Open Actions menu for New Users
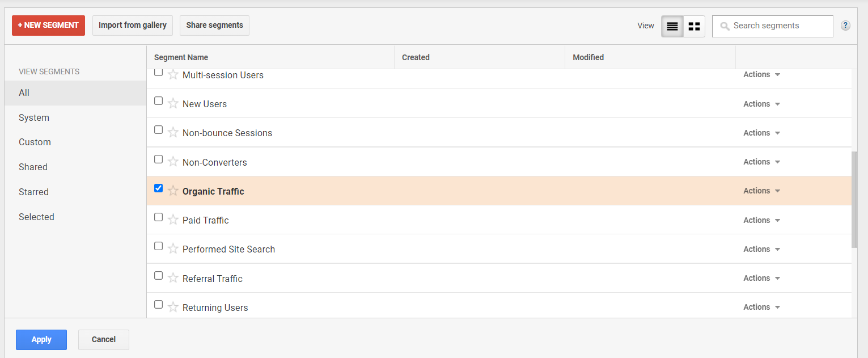The image size is (868, 358). point(762,104)
